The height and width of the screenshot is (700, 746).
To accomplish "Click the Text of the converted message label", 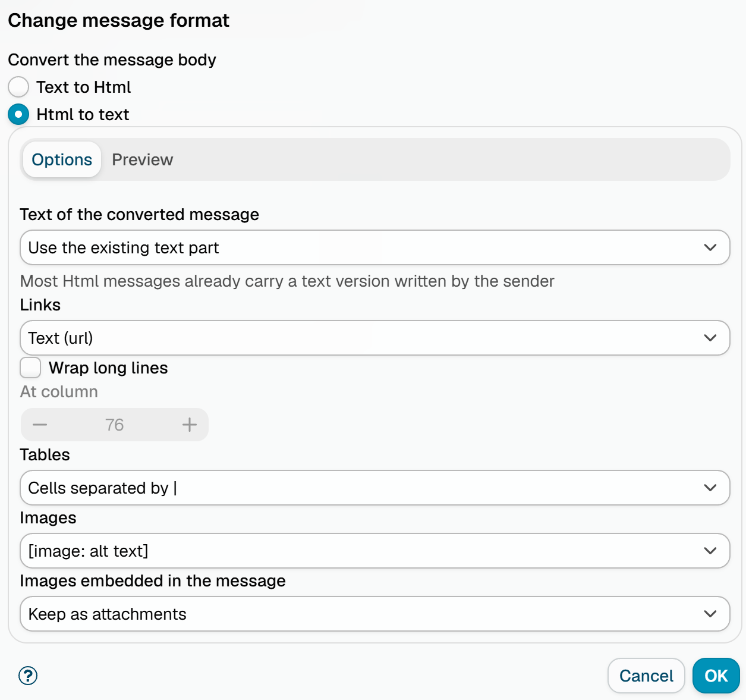I will [x=140, y=214].
